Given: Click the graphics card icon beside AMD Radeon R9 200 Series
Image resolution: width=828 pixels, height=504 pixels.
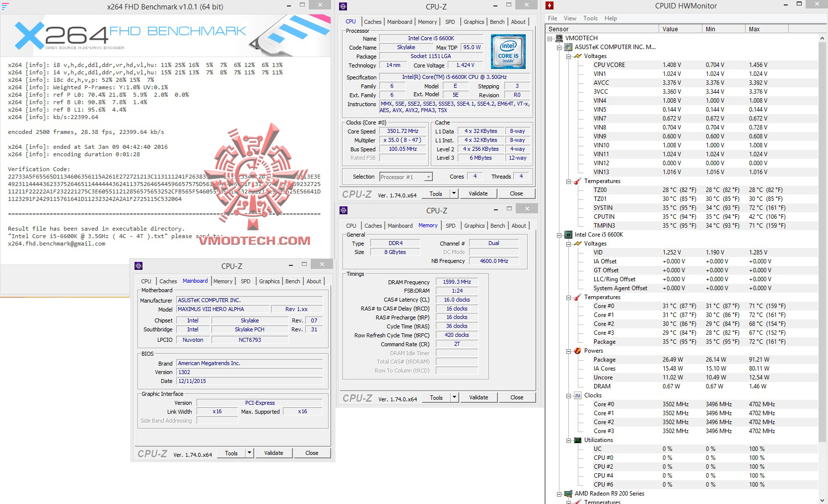Looking at the screenshot, I should tap(569, 494).
